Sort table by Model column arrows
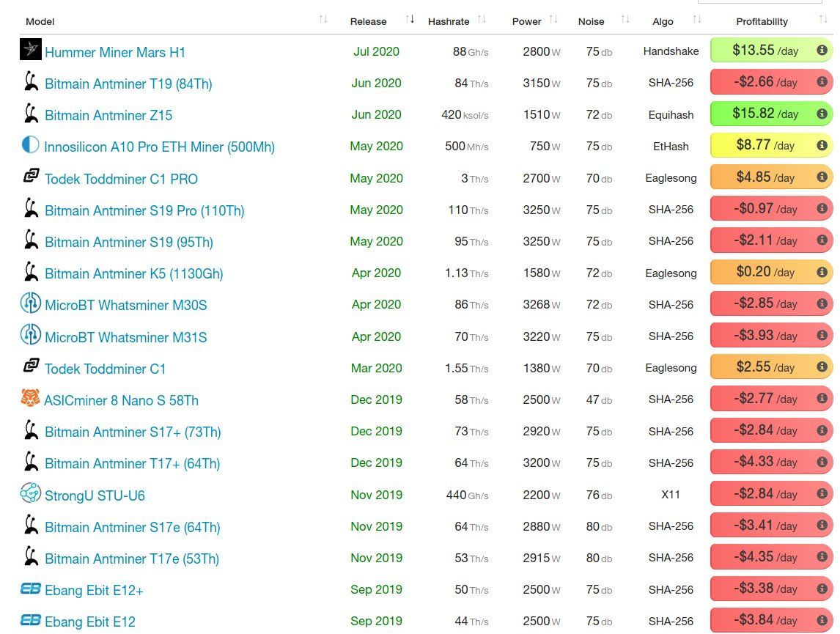The width and height of the screenshot is (840, 634). click(x=323, y=20)
